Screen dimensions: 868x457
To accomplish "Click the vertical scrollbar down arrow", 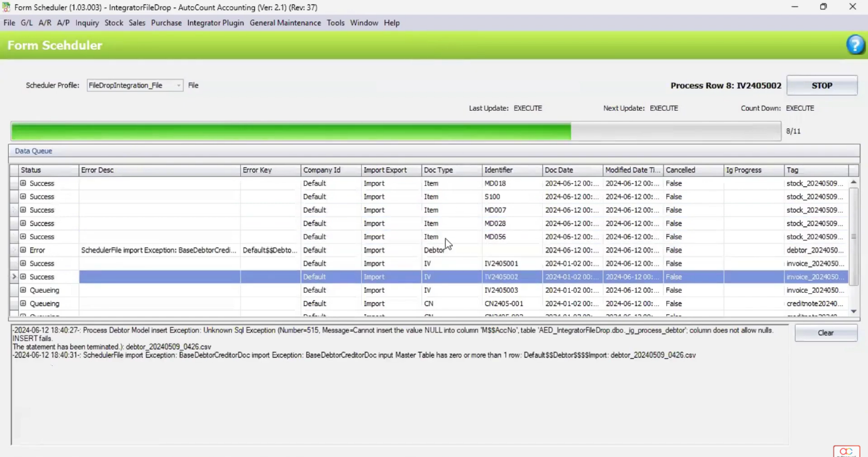I will (x=854, y=311).
